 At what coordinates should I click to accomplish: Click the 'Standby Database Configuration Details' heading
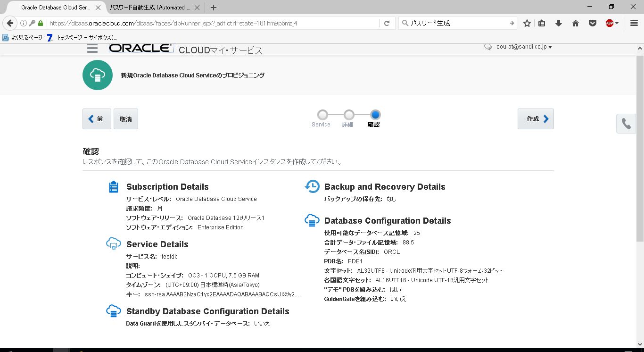click(208, 311)
